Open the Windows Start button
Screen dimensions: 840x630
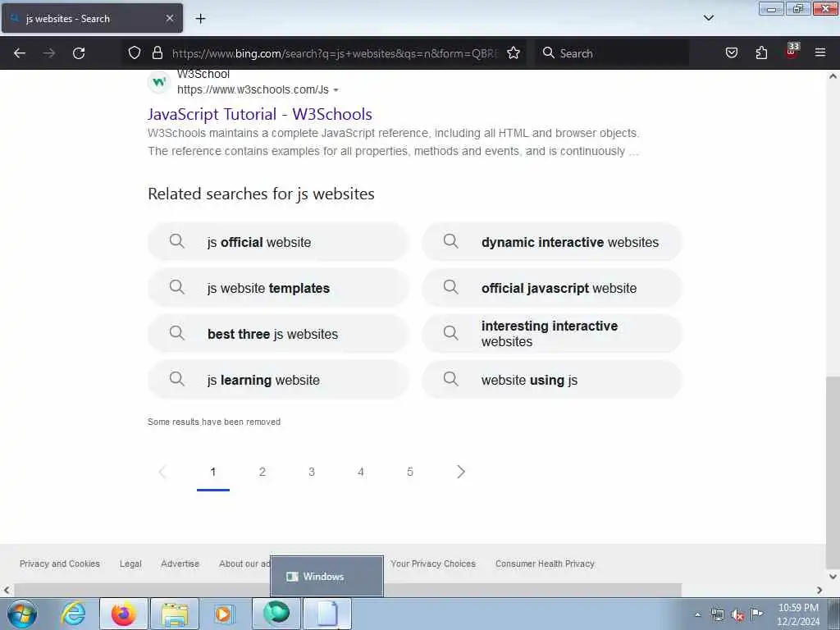tap(22, 614)
